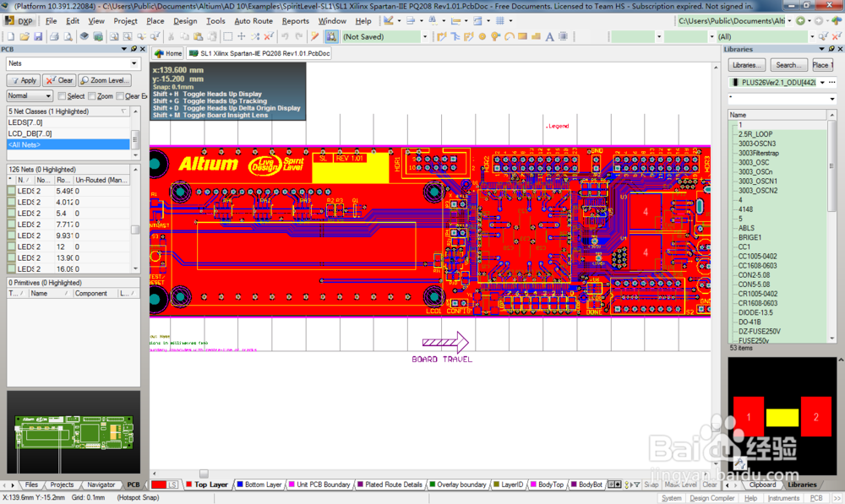Click the Design Compiler status button
The height and width of the screenshot is (504, 845).
click(x=711, y=498)
